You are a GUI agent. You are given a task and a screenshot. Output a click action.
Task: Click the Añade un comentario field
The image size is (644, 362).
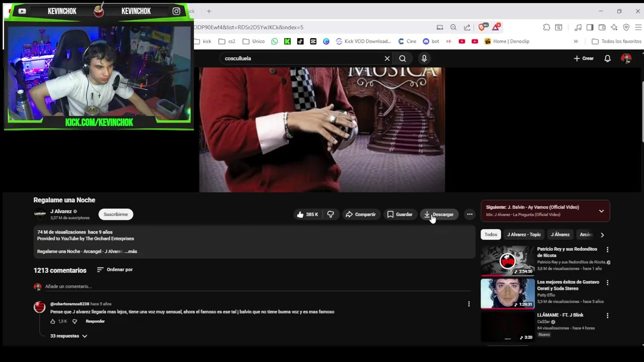257,287
